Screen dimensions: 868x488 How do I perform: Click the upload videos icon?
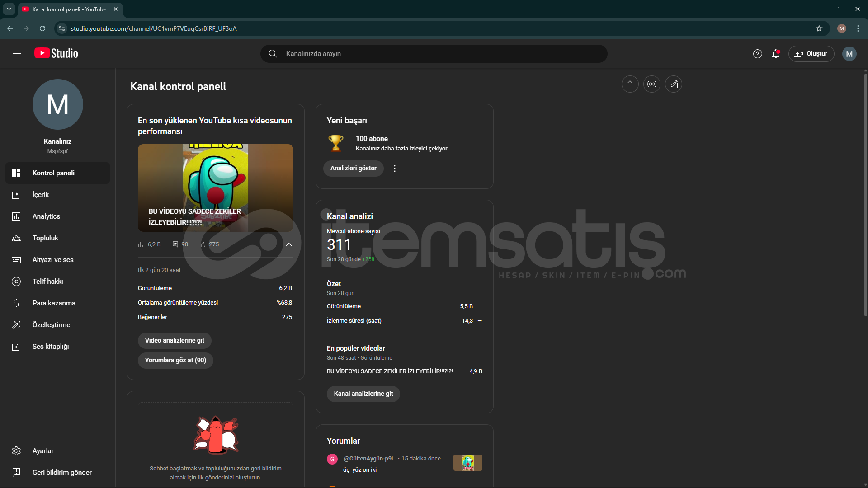(630, 84)
